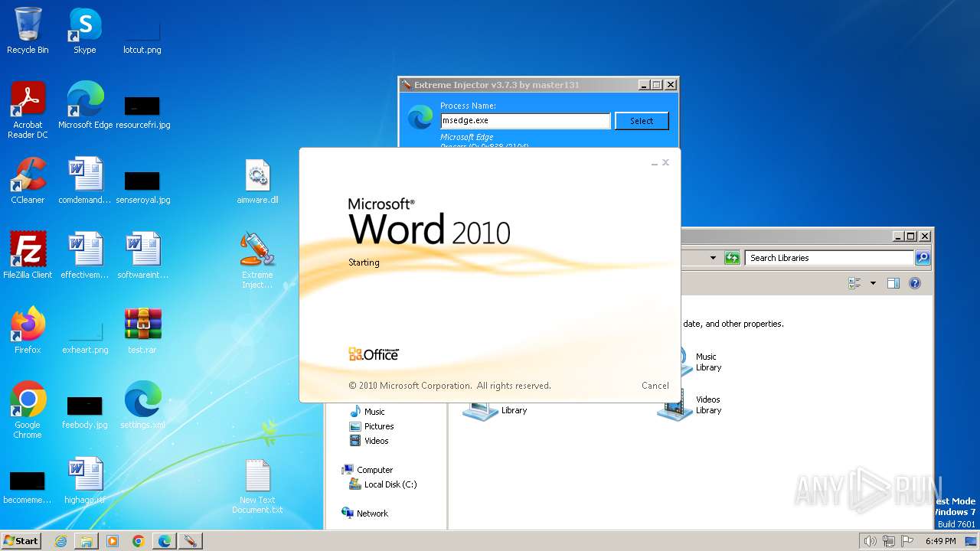Screen dimensions: 980x551
Task: Edit the Process Name field in Extreme Injector
Action: point(525,121)
